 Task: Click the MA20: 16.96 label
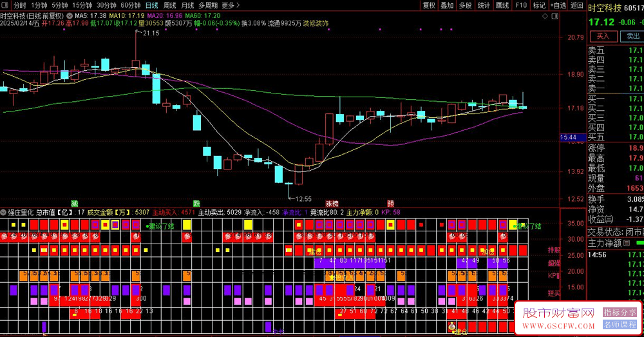click(x=165, y=15)
